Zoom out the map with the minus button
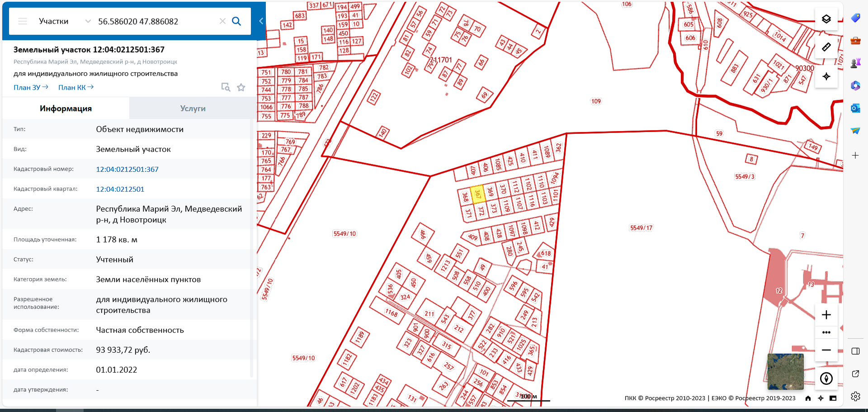 tap(826, 350)
